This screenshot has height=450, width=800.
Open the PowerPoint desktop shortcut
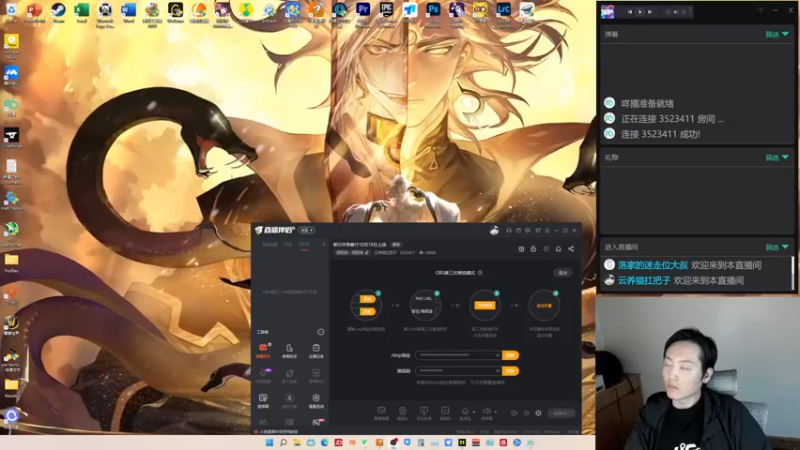tap(35, 11)
